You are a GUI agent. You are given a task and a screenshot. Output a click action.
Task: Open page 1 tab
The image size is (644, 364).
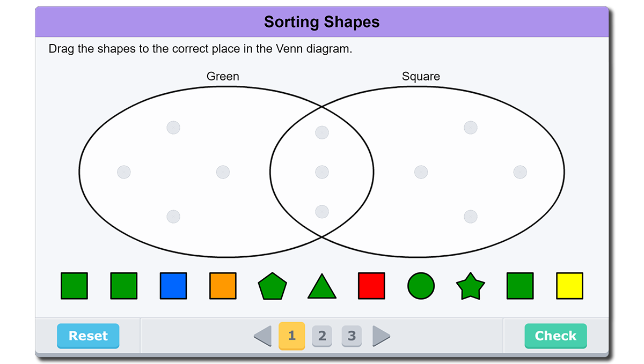pyautogui.click(x=292, y=336)
